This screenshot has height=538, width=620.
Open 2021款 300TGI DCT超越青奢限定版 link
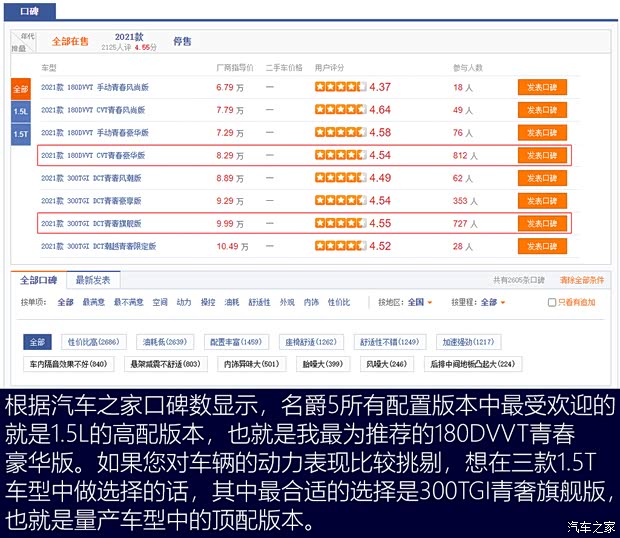tap(98, 246)
